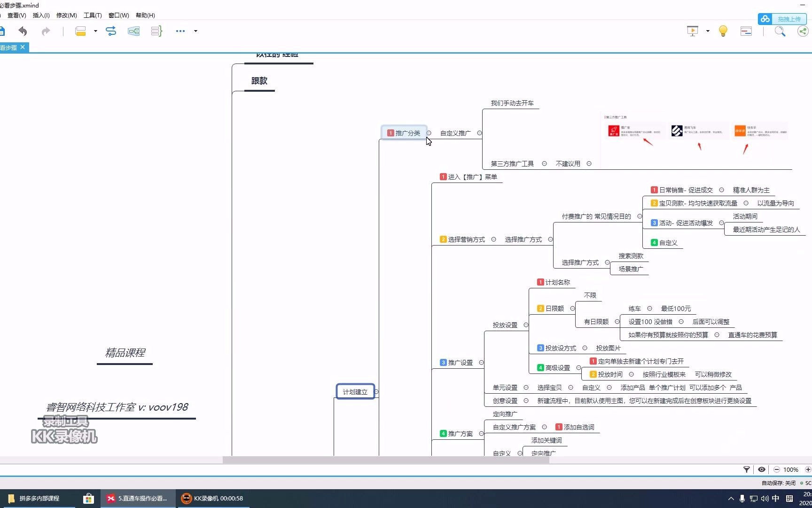Click the green share icon

(804, 31)
